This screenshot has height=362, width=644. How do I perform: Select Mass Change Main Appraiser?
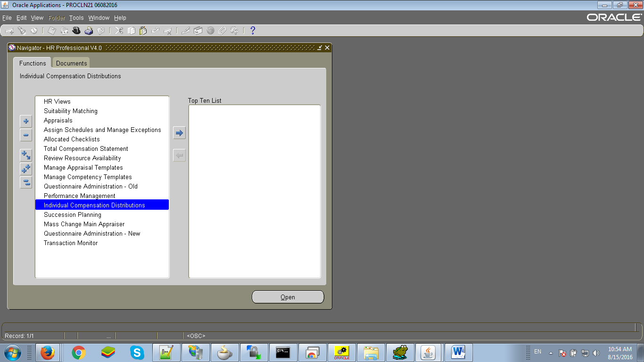tap(84, 224)
